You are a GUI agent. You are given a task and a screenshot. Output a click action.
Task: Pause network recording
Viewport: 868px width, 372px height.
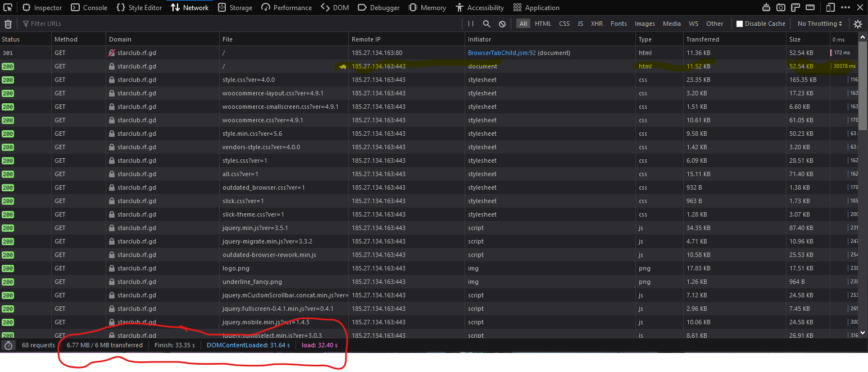[x=471, y=24]
